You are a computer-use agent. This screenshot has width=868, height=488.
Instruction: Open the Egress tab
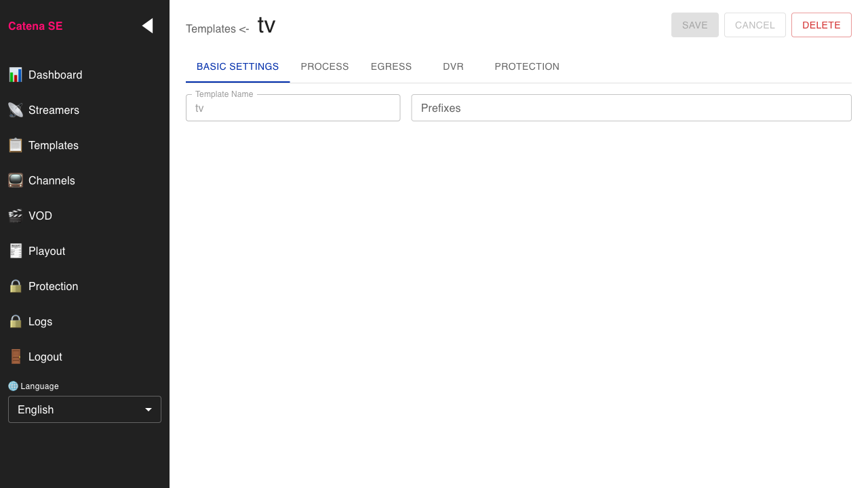(391, 66)
